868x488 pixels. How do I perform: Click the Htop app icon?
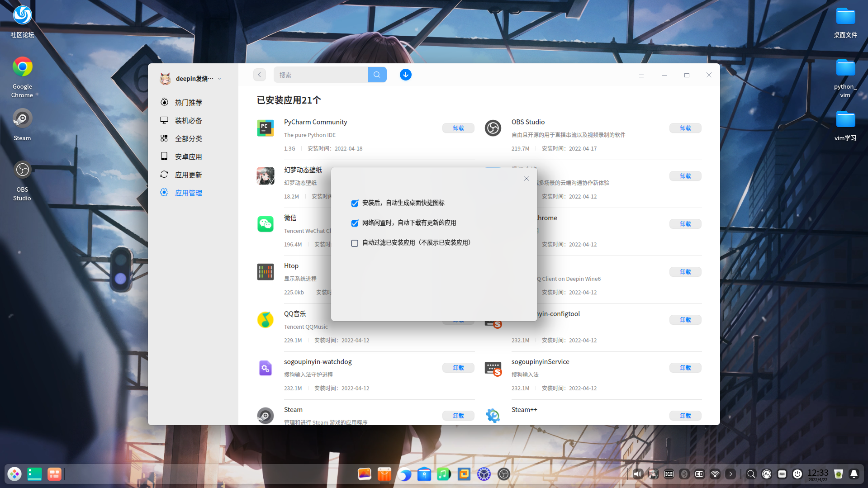266,272
